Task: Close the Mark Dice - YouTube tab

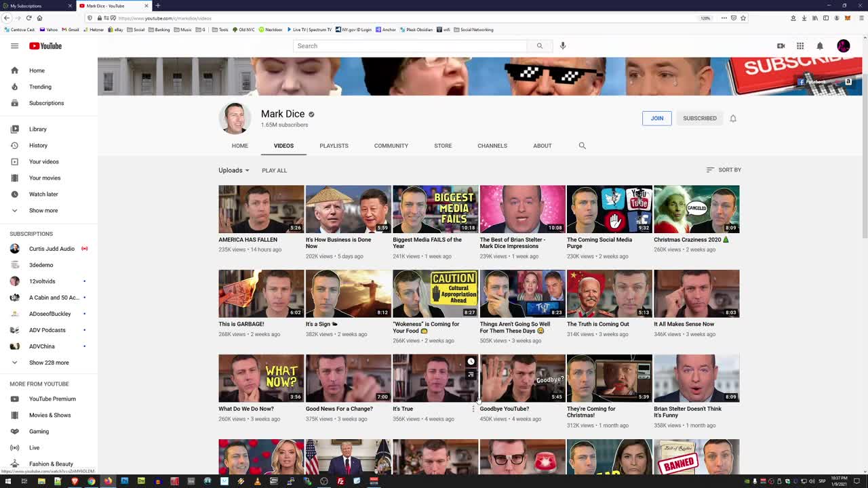Action: pos(146,5)
